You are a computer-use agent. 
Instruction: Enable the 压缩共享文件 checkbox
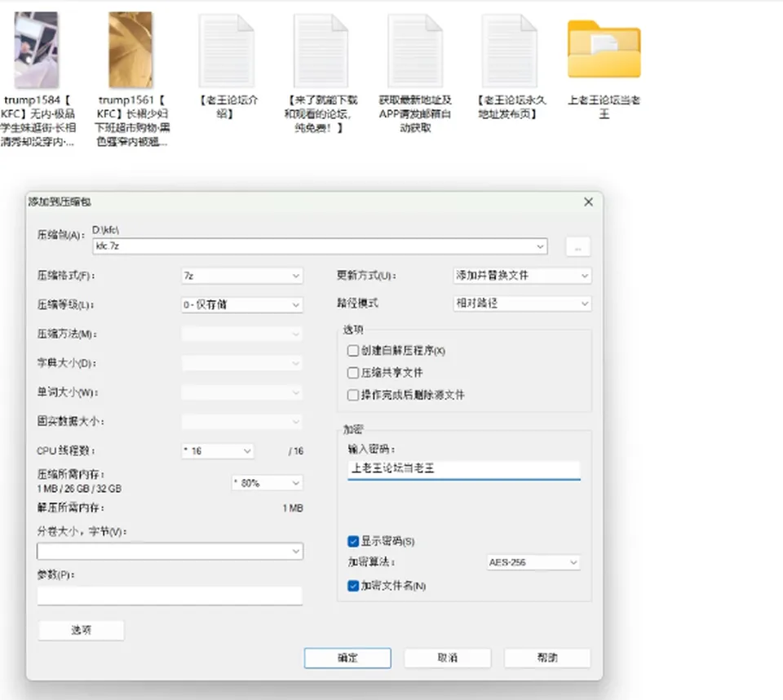353,373
